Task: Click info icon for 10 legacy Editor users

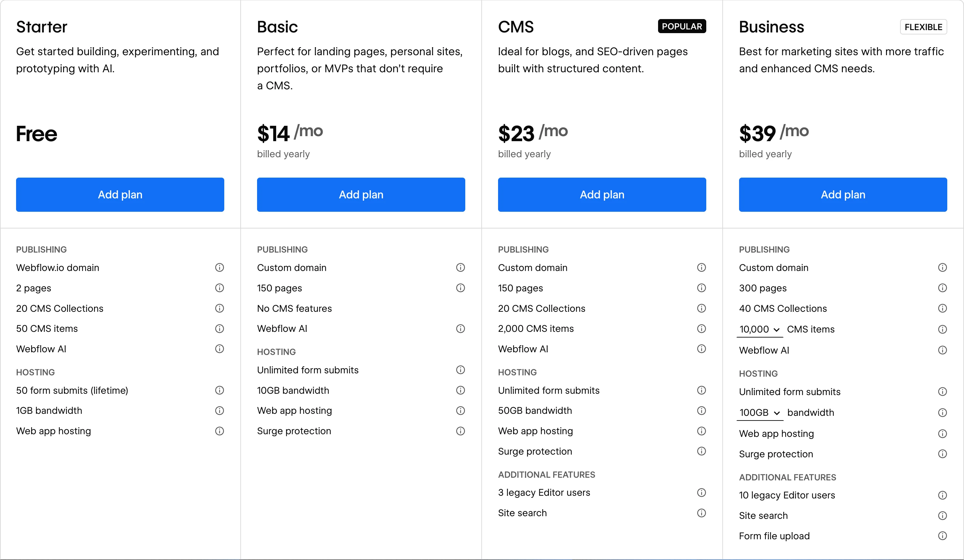Action: click(x=942, y=495)
